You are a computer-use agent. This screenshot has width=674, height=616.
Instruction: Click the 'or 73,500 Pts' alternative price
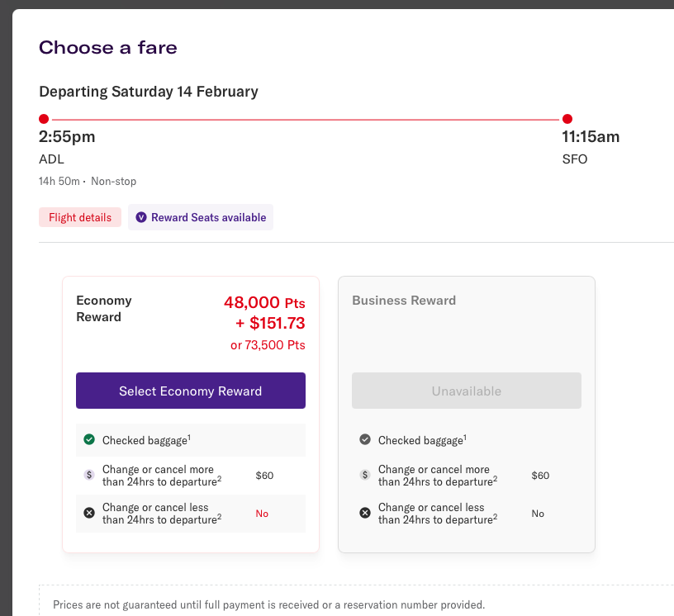268,345
